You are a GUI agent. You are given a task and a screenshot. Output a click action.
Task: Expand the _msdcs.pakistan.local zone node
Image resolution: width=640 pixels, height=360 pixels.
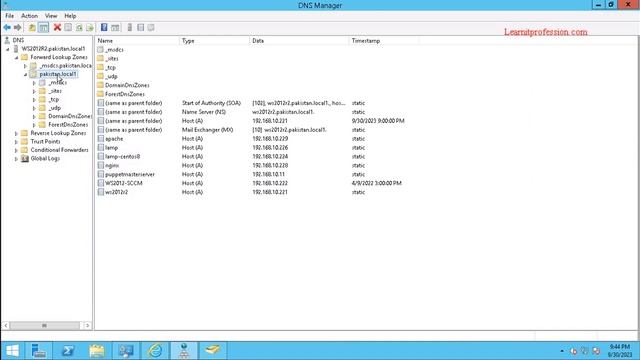[x=25, y=66]
